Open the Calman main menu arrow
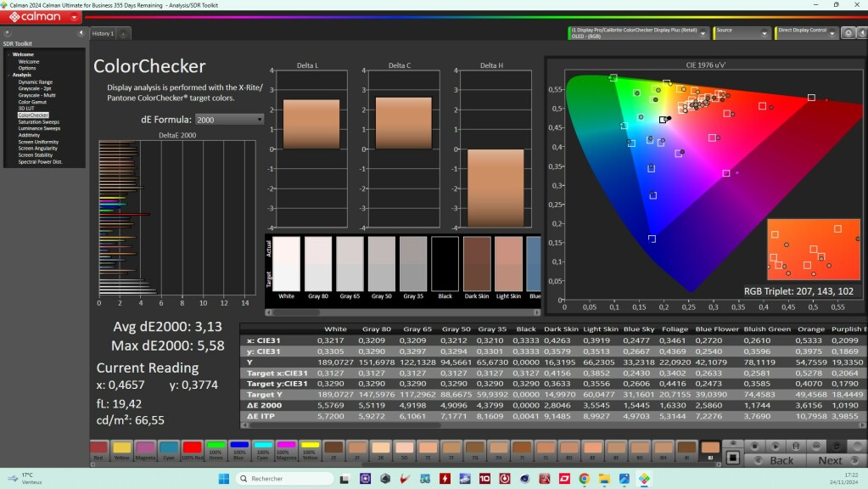 pos(74,17)
